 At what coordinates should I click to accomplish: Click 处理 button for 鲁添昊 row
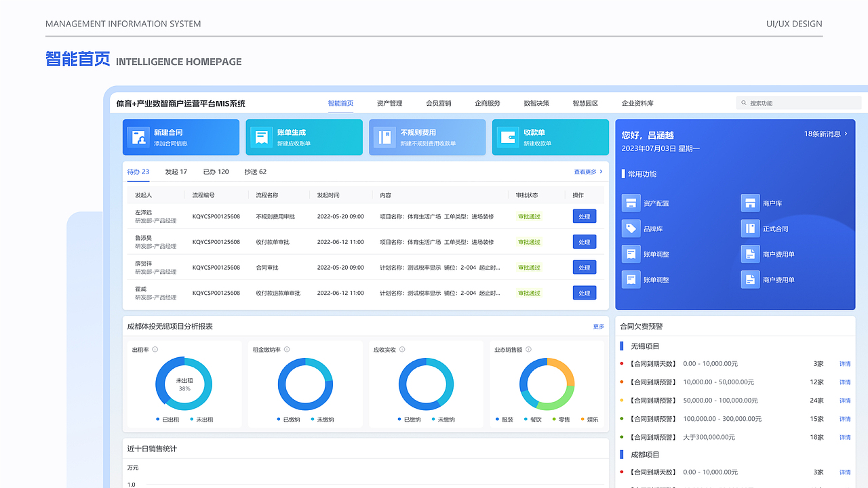pyautogui.click(x=585, y=242)
